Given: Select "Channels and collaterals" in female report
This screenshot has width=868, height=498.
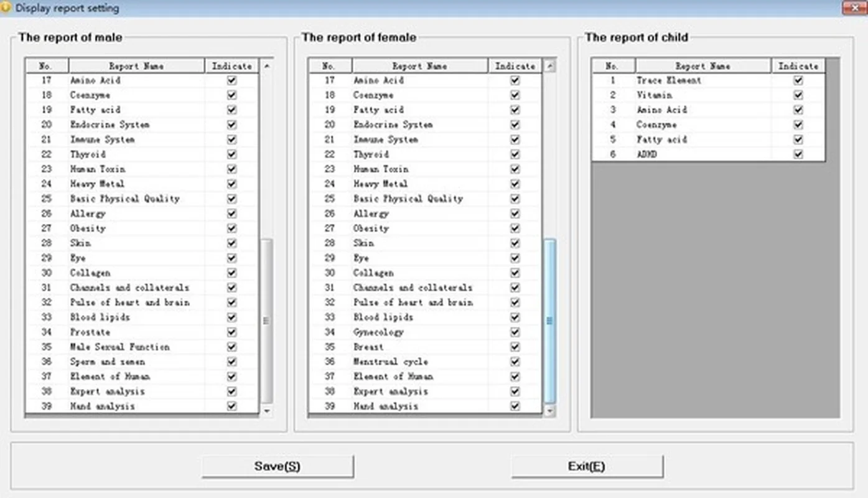Looking at the screenshot, I should pyautogui.click(x=425, y=288).
